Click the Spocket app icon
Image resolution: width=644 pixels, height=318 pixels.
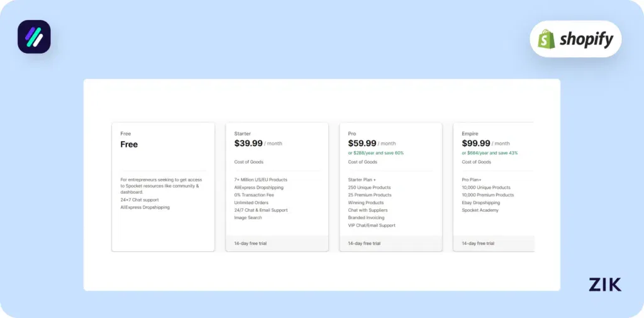[34, 37]
